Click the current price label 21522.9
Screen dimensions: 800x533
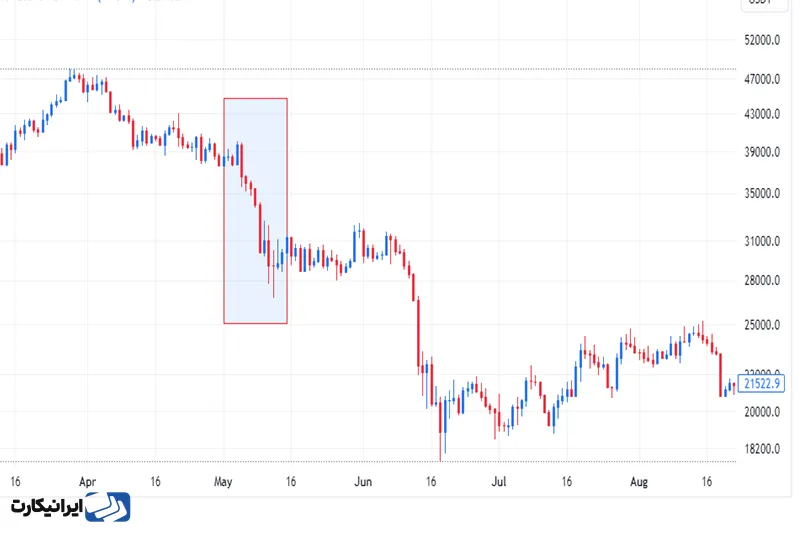765,384
